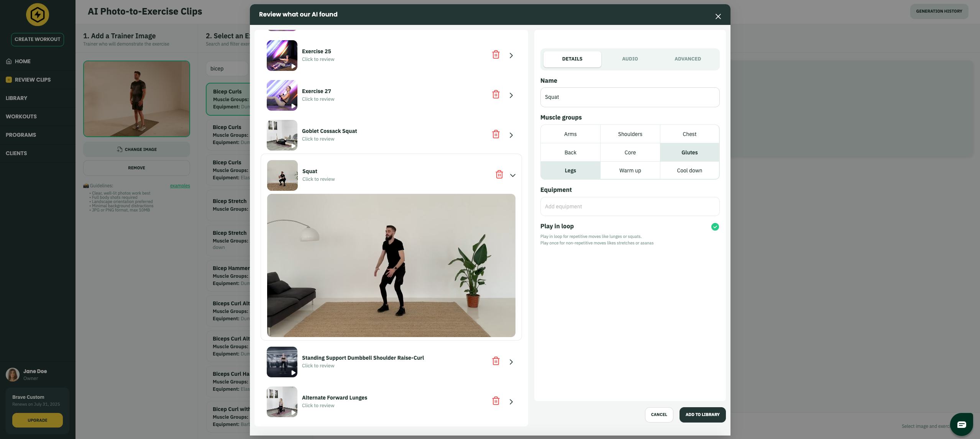Click the Upgrade button

coord(37,420)
